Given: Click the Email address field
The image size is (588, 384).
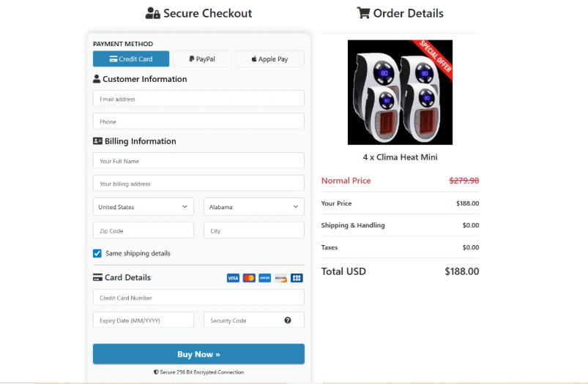Looking at the screenshot, I should point(198,99).
